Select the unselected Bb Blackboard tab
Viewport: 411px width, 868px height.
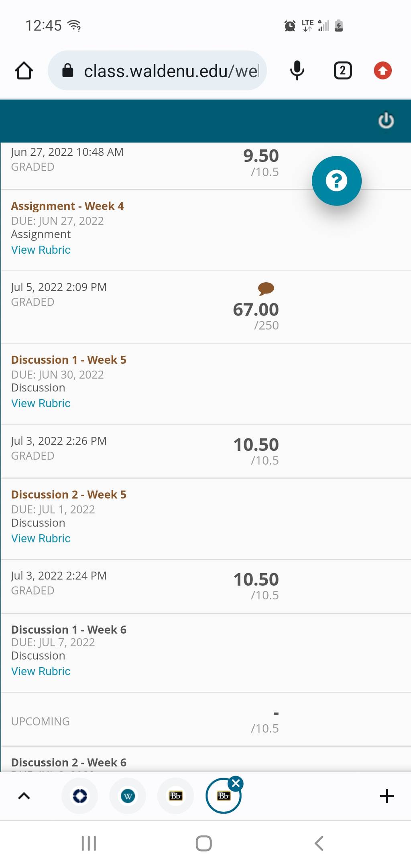click(176, 796)
